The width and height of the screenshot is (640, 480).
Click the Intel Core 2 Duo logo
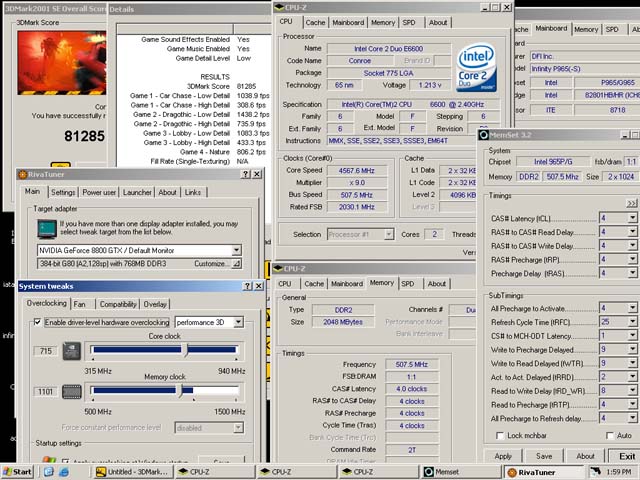click(476, 67)
